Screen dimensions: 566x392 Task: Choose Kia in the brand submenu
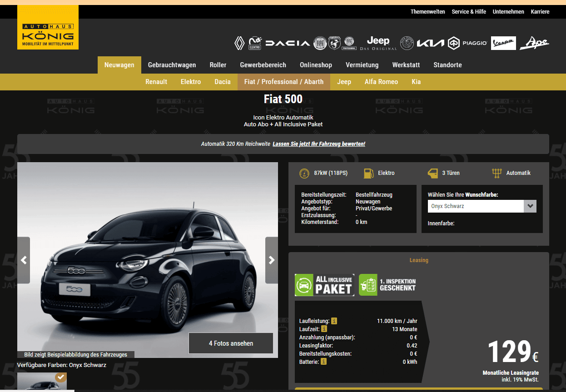pyautogui.click(x=416, y=82)
